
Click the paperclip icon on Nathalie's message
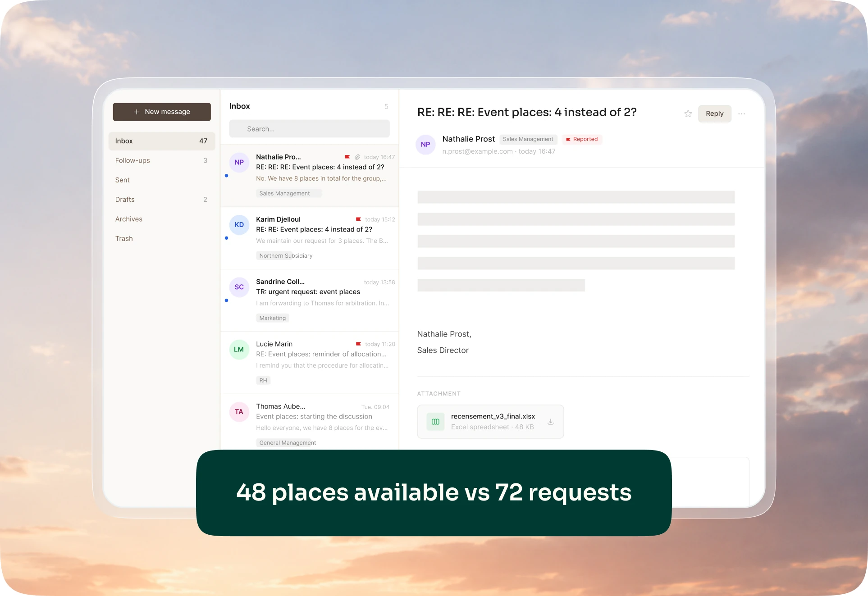[357, 157]
